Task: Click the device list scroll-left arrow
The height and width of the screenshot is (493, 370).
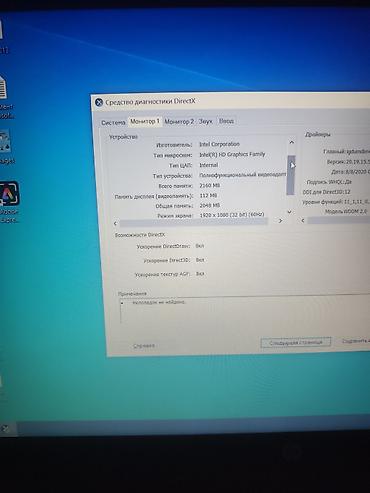Action: click(x=115, y=223)
